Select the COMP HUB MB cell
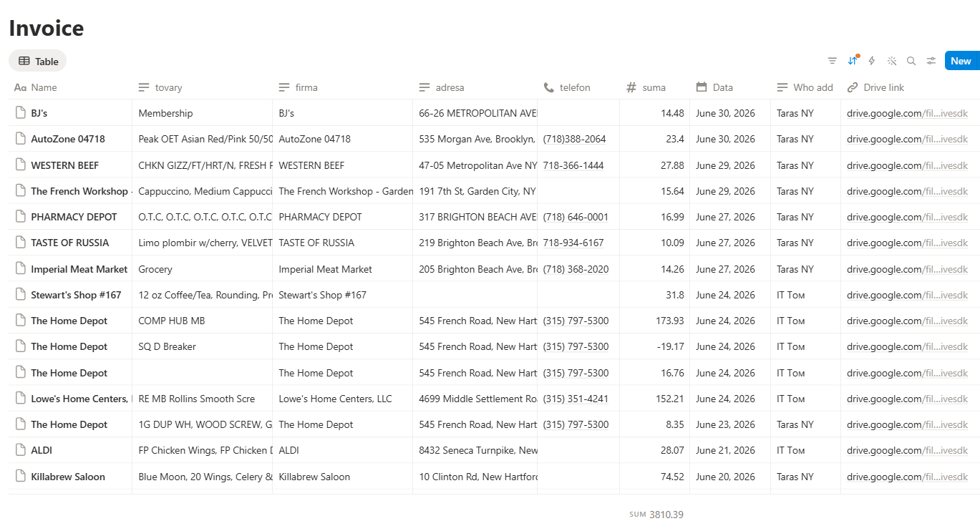This screenshot has width=980, height=526. [x=202, y=321]
